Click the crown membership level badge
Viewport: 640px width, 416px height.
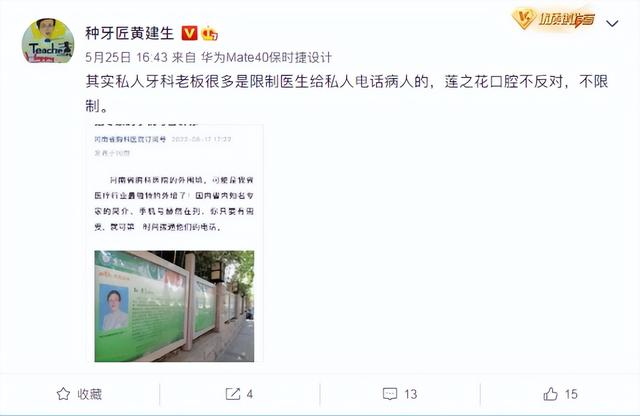pyautogui.click(x=209, y=33)
